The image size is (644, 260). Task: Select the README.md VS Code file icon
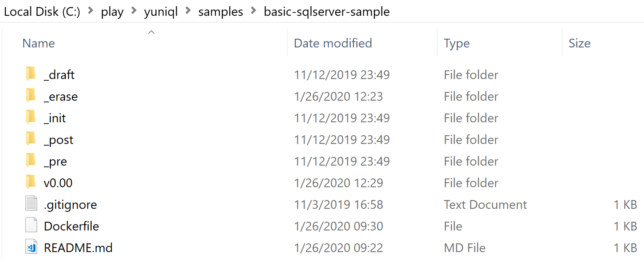tap(31, 248)
